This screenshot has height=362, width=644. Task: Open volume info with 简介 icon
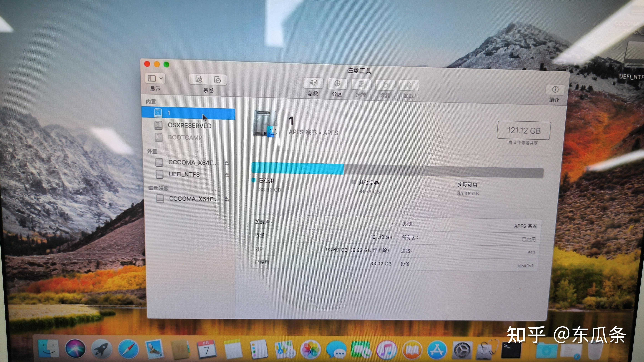click(x=555, y=90)
